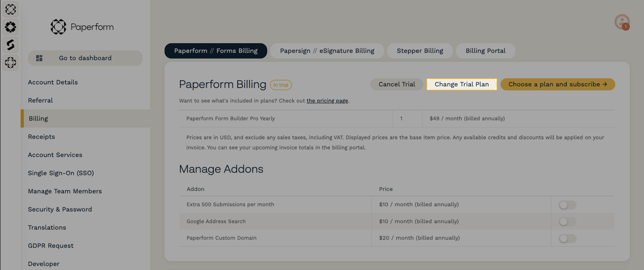The width and height of the screenshot is (644, 270).
Task: Open Receipts in the settings sidebar
Action: [x=41, y=137]
